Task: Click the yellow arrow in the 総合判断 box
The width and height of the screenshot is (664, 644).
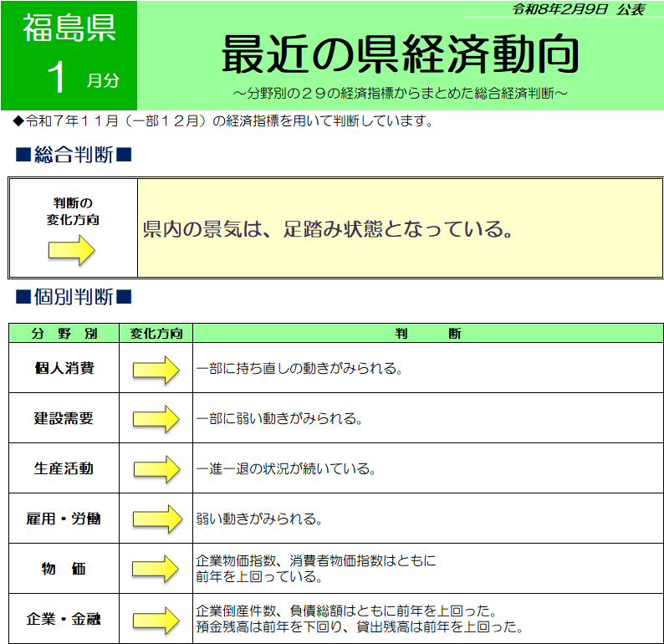Action: click(x=72, y=251)
